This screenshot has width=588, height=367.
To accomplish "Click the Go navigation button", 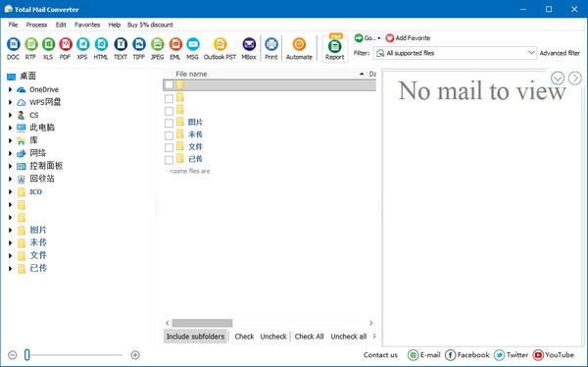I will pos(367,38).
